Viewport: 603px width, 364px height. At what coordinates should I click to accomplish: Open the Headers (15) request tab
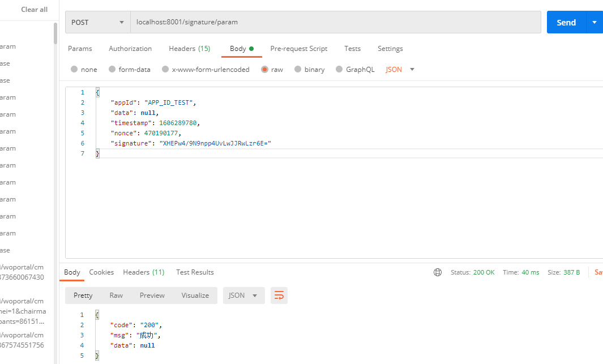pos(190,49)
